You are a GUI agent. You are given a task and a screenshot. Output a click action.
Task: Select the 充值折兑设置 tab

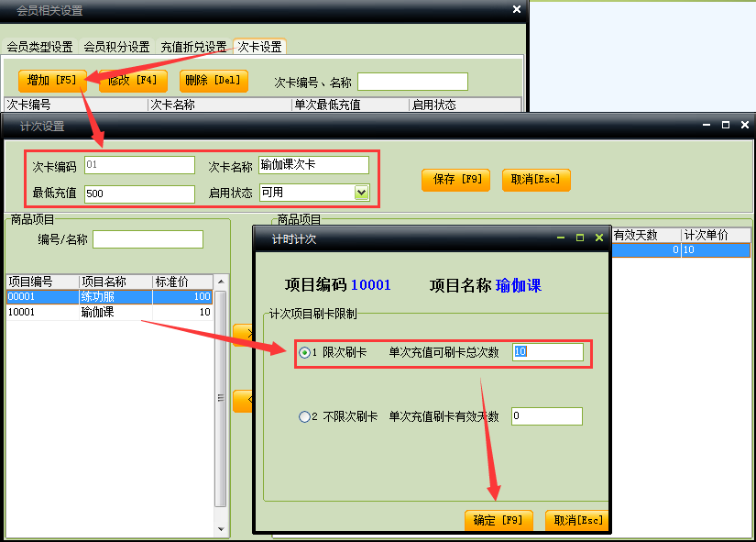point(193,47)
